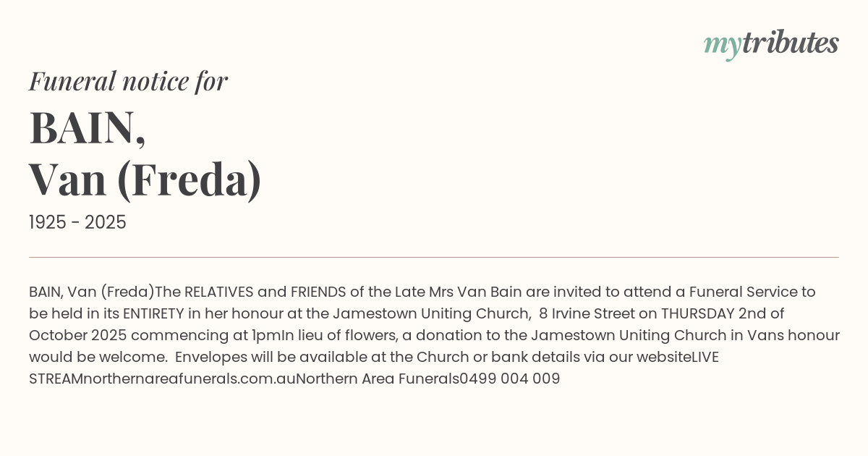Click the word "RELATIVES" in the notice

point(218,292)
